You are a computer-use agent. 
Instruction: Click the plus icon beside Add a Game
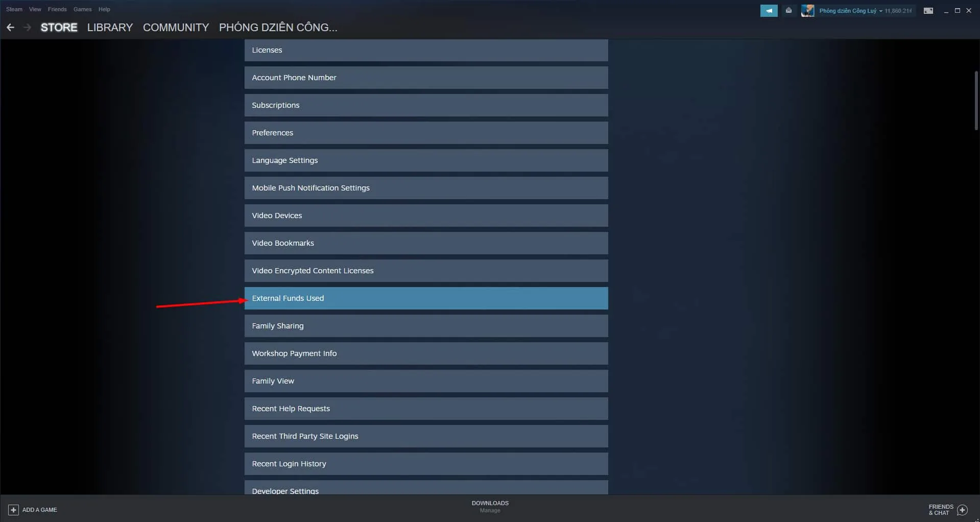tap(14, 510)
